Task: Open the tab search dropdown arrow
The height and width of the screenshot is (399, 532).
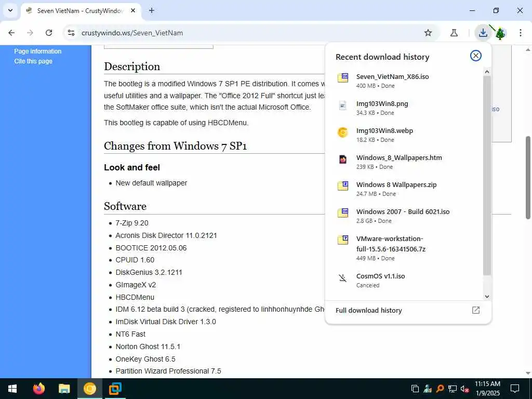Action: (x=10, y=10)
